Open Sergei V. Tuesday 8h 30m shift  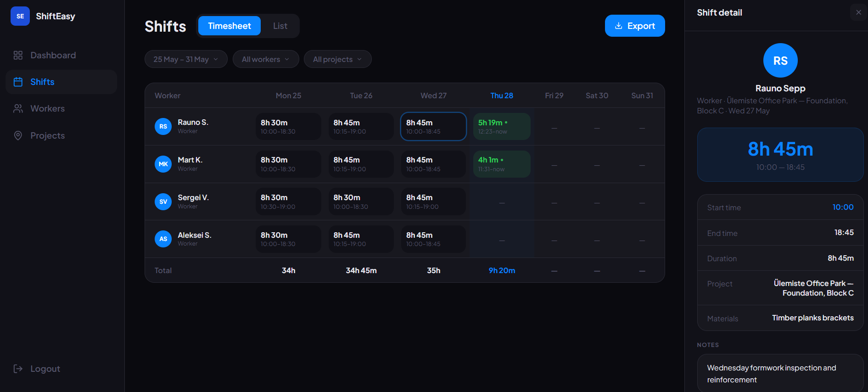point(361,202)
